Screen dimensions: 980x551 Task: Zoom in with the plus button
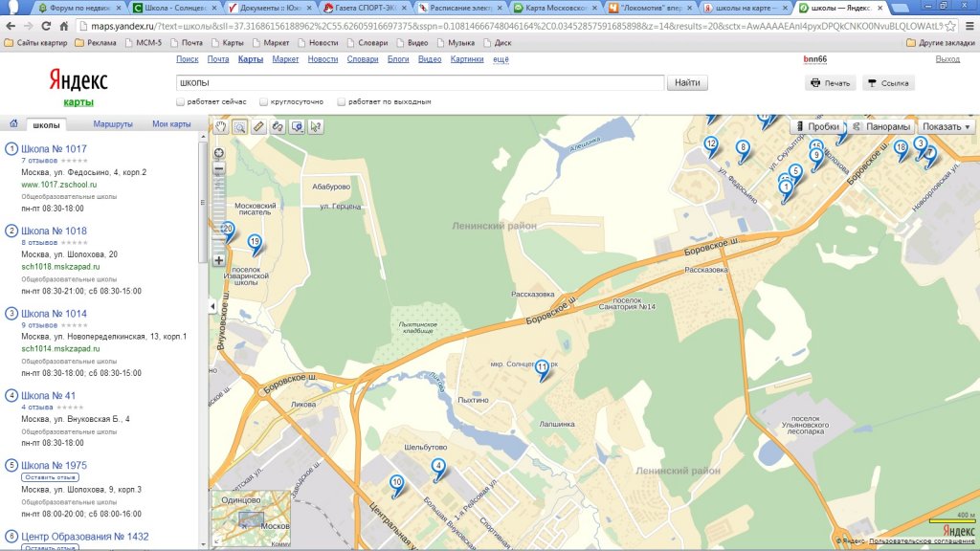coord(219,260)
